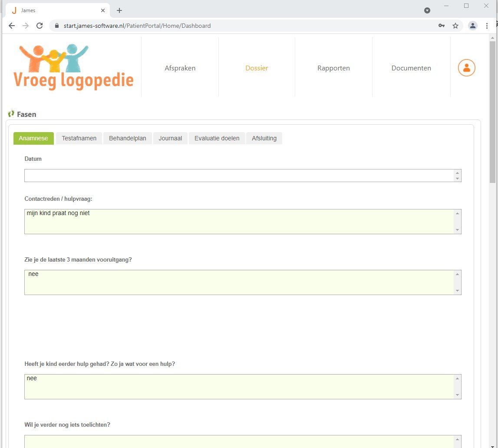Bookmark this page with the star icon
This screenshot has width=498, height=448.
455,26
